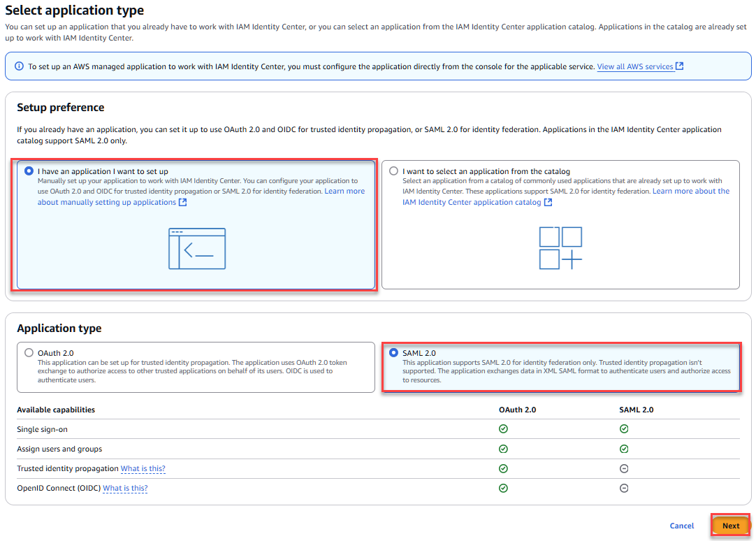Click the 'Assign users and groups' row label
This screenshot has height=541, width=756.
point(60,449)
